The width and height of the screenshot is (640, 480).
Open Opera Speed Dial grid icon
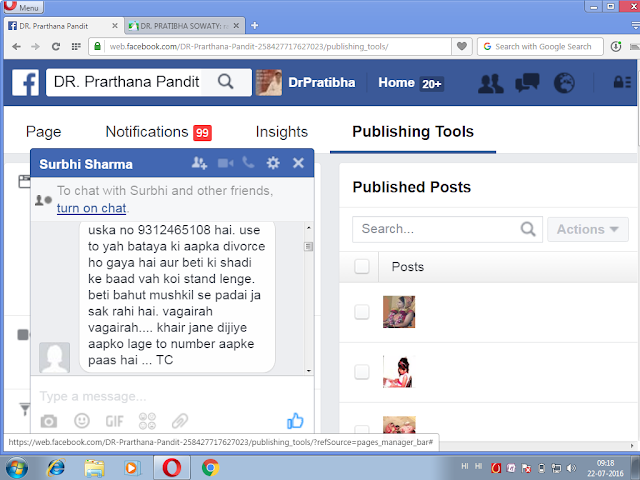point(76,47)
